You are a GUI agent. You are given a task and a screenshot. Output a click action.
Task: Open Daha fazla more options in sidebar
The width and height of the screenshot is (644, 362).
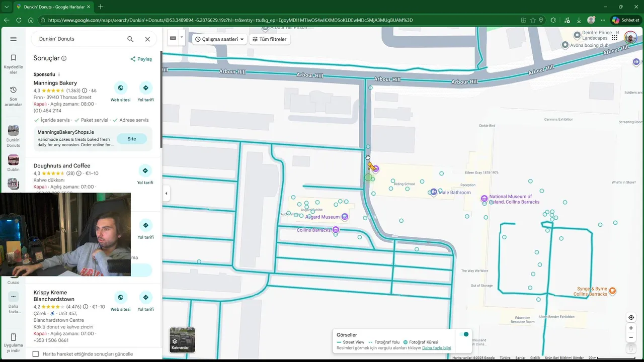point(13,303)
